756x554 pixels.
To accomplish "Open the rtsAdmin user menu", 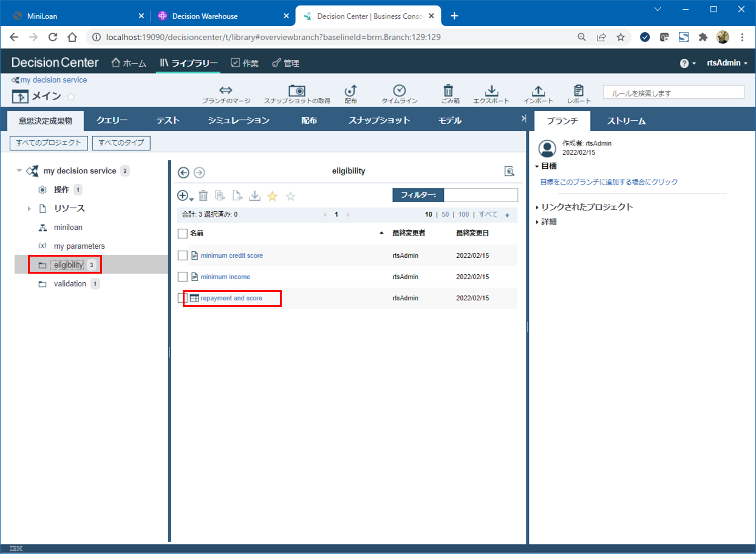I will 727,63.
